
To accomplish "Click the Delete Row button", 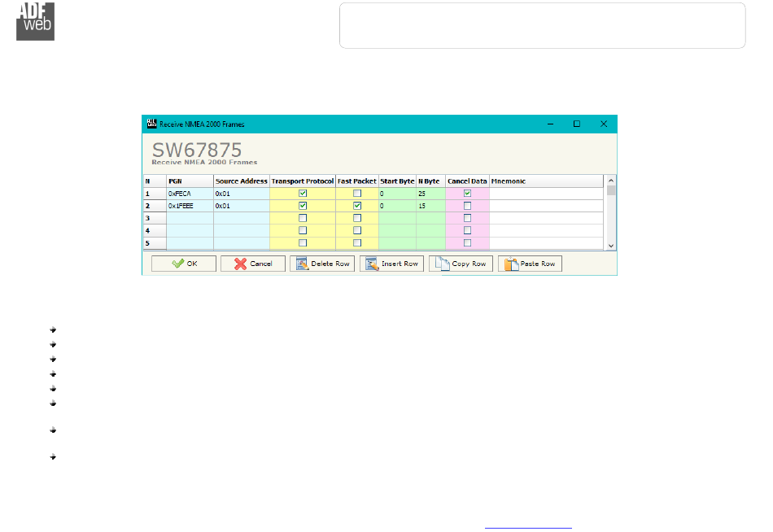I will [322, 264].
